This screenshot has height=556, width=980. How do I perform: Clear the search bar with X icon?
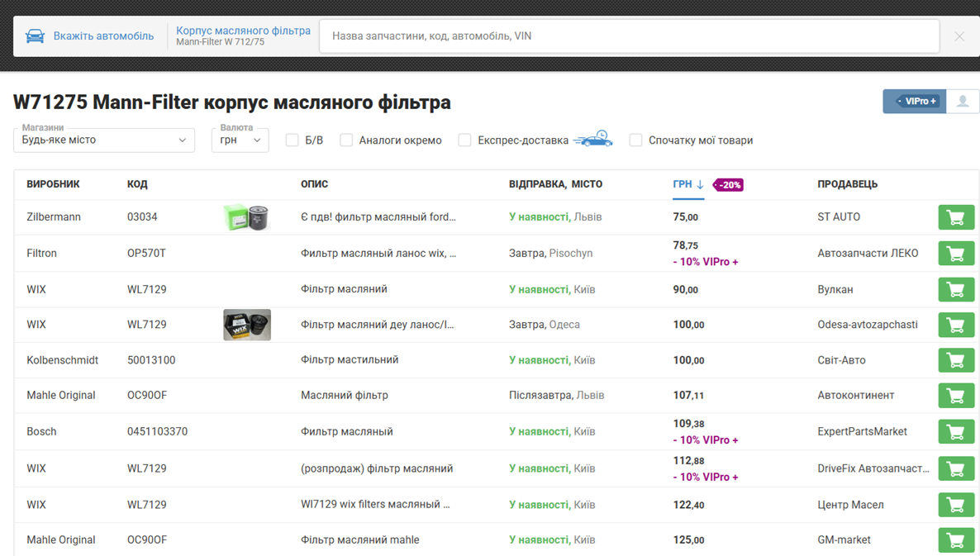point(959,36)
